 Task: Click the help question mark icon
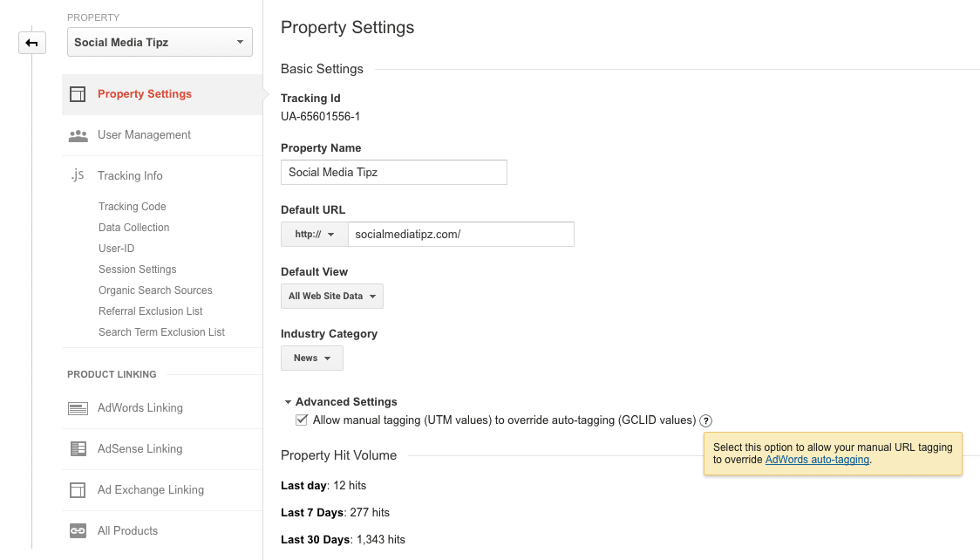(x=705, y=420)
